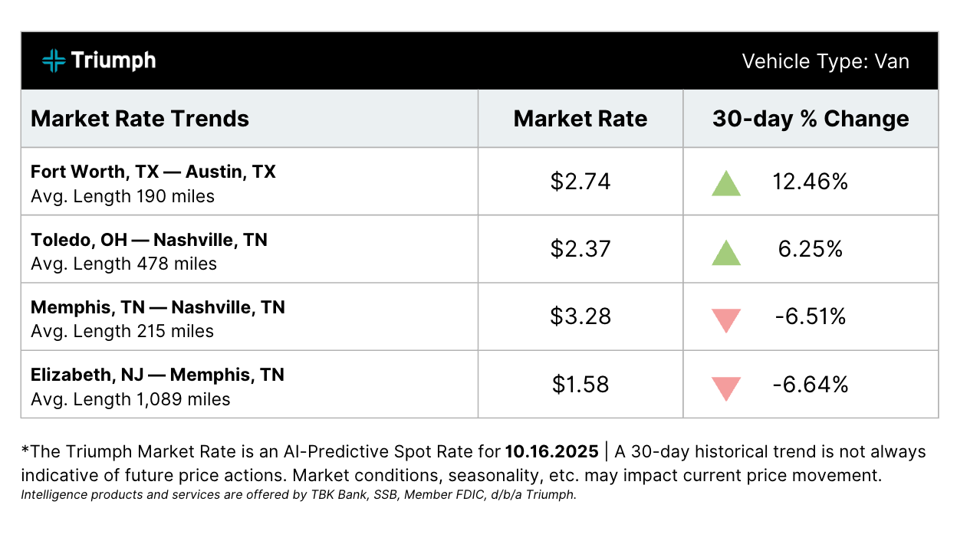Screen dimensions: 980x544
Task: Select the Fort Worth, TX — Austin, TX lane
Action: [x=153, y=172]
